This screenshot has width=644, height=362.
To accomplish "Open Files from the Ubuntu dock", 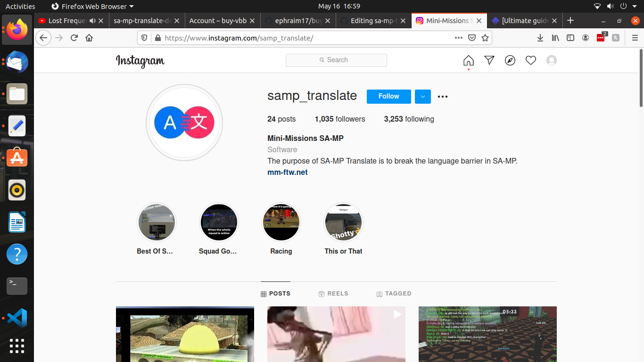I will [x=17, y=94].
